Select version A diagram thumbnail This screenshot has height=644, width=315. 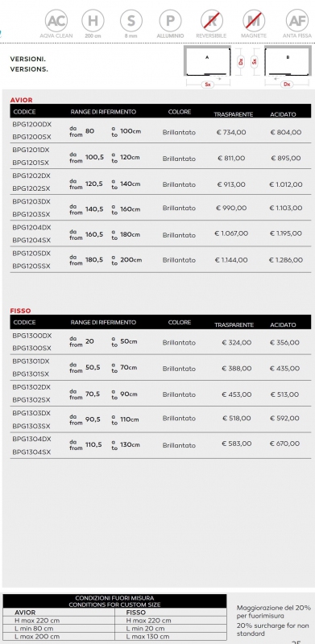pyautogui.click(x=207, y=62)
